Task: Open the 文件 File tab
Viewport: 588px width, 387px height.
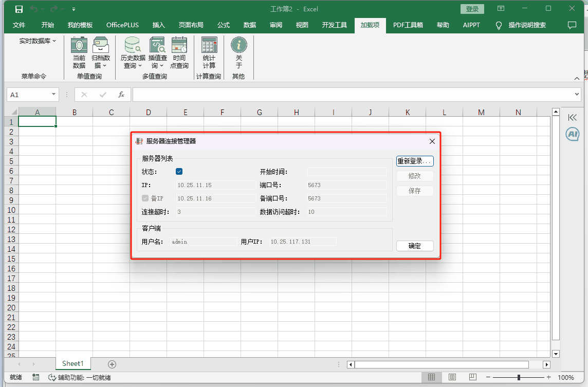Action: pyautogui.click(x=19, y=25)
